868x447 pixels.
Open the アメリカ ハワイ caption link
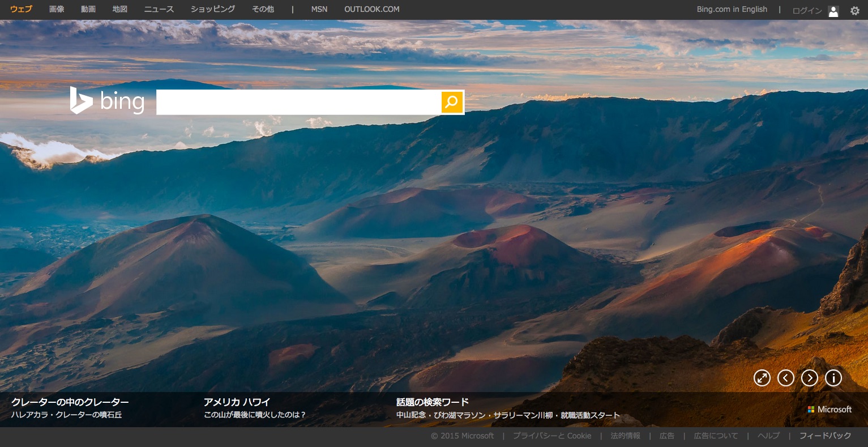[237, 402]
